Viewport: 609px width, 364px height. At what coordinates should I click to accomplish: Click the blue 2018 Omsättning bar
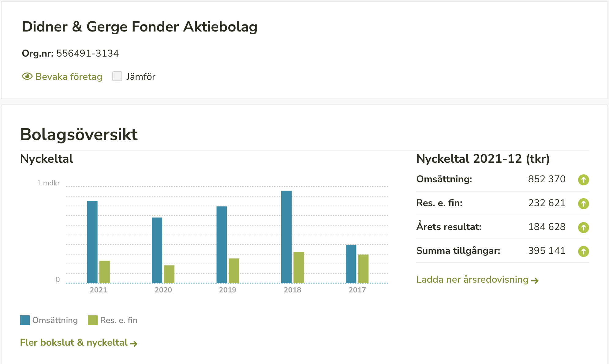[286, 237]
